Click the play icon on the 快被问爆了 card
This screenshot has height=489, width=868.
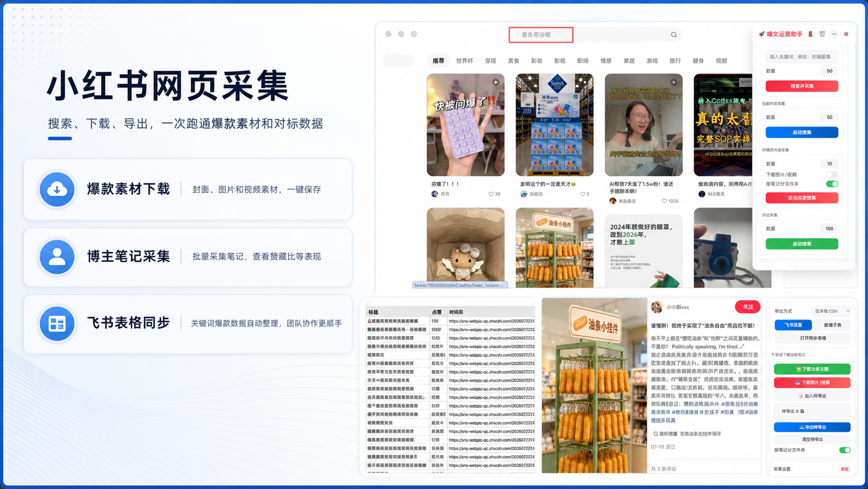pos(496,82)
